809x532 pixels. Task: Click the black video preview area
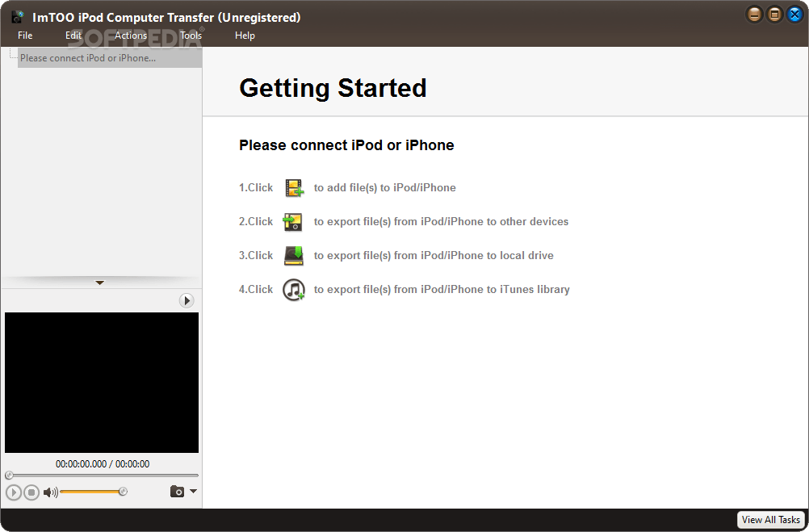[x=102, y=383]
